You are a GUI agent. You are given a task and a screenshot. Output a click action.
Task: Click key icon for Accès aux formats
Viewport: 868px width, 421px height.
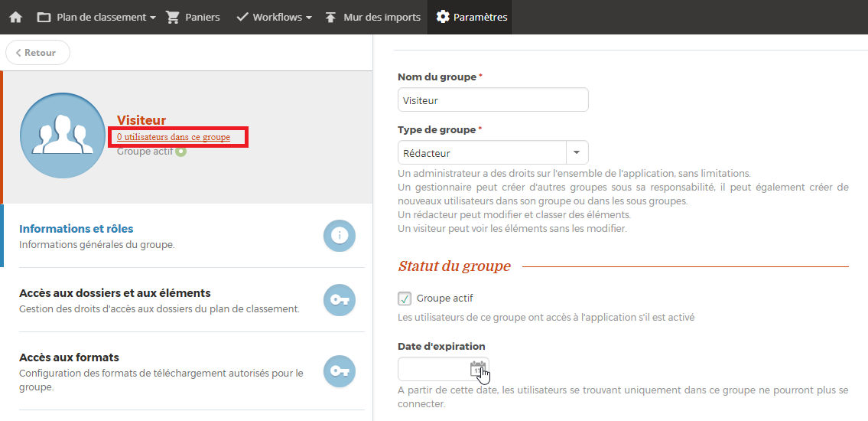[340, 371]
